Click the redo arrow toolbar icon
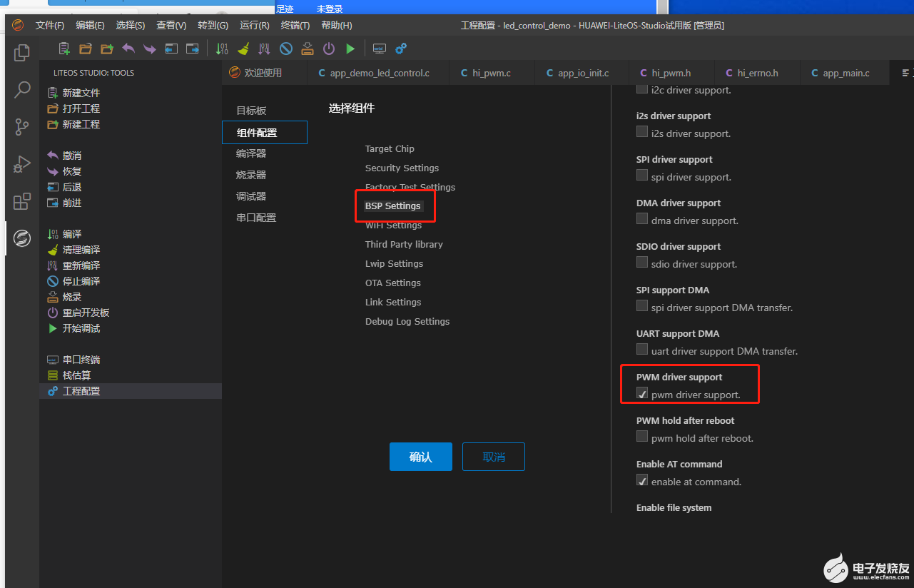This screenshot has width=914, height=588. 150,49
